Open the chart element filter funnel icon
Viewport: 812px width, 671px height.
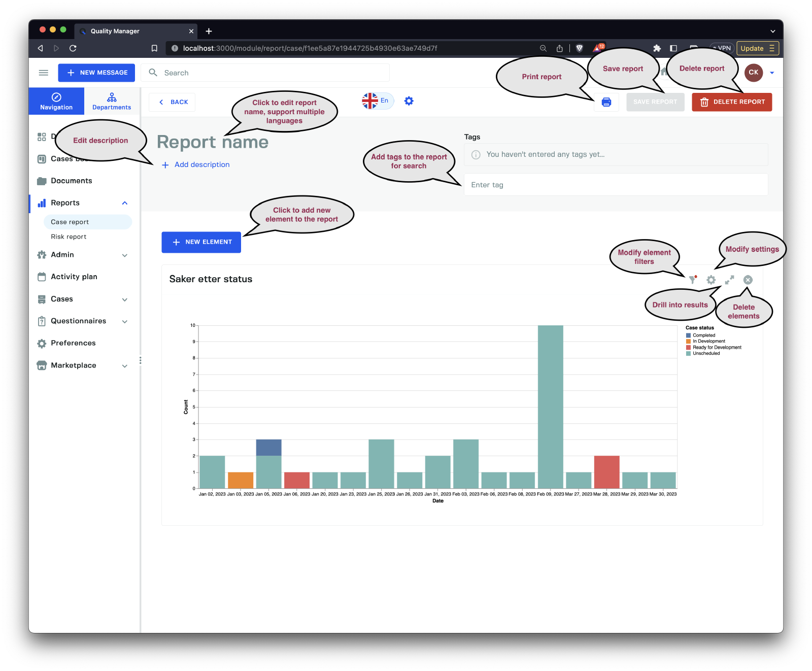coord(692,280)
